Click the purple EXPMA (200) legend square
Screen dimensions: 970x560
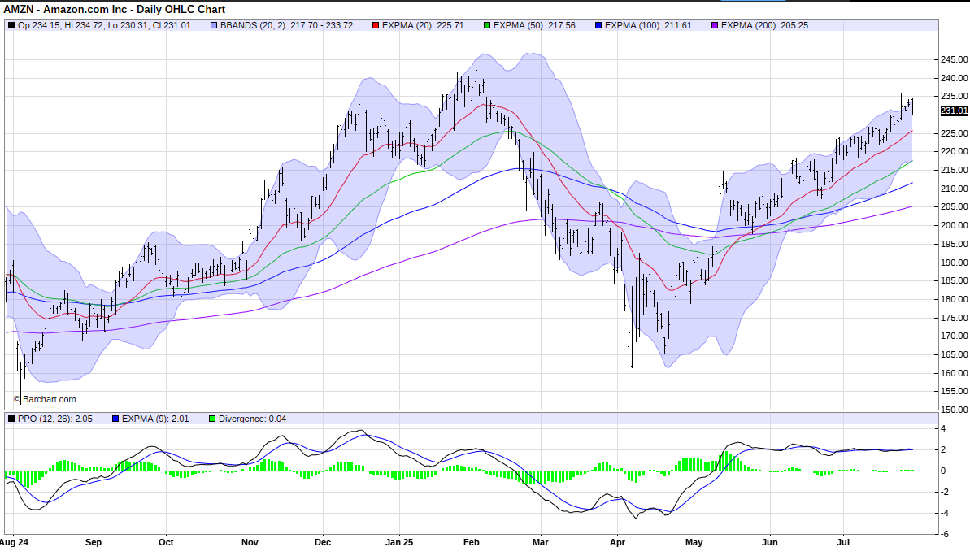715,25
